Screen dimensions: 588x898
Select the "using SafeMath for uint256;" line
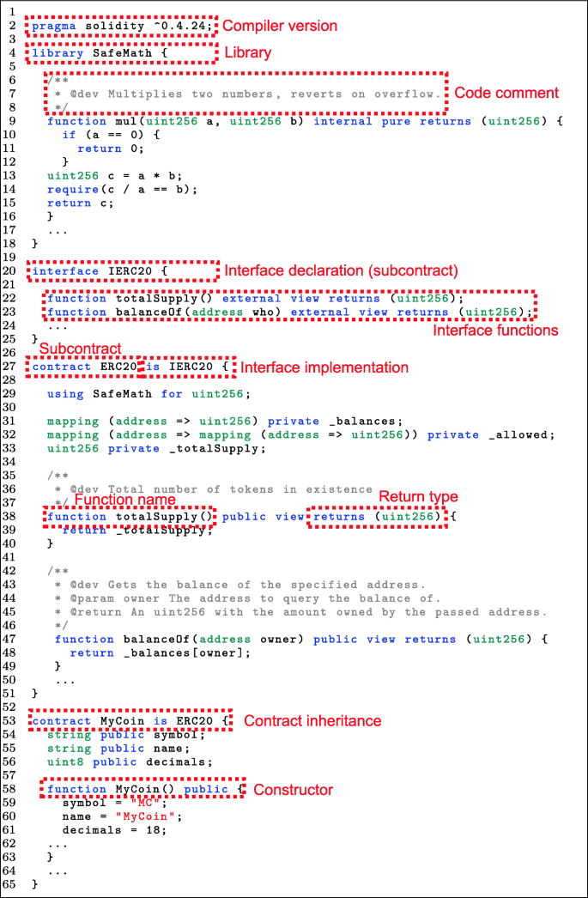pyautogui.click(x=149, y=394)
